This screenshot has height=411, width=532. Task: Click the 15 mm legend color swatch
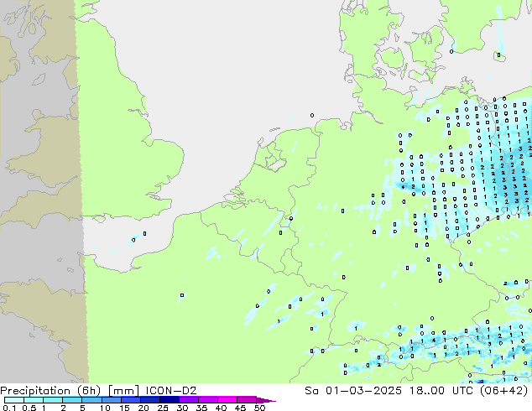[x=133, y=400]
